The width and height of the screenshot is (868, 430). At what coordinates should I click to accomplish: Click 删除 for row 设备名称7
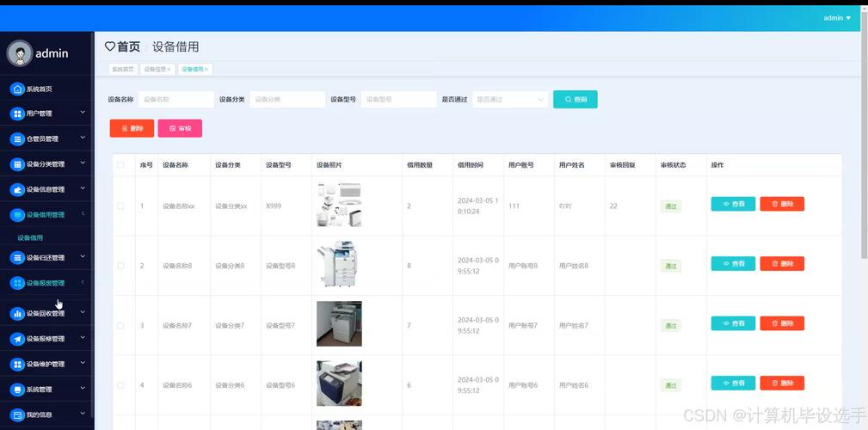pos(782,323)
